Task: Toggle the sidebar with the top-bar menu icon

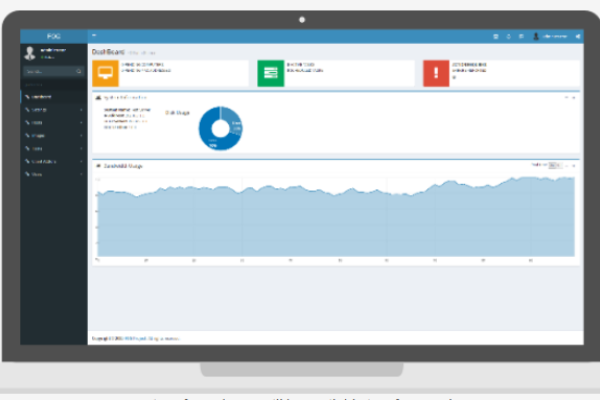Action: 93,36
